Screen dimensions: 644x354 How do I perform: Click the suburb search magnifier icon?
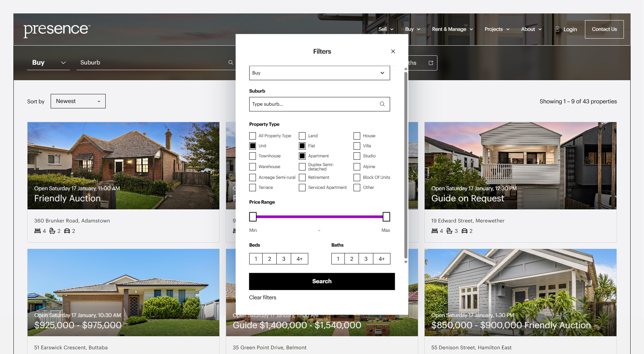(382, 104)
